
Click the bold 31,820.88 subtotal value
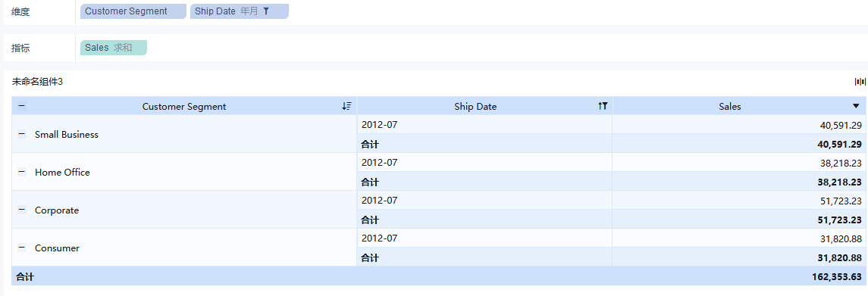tap(839, 258)
